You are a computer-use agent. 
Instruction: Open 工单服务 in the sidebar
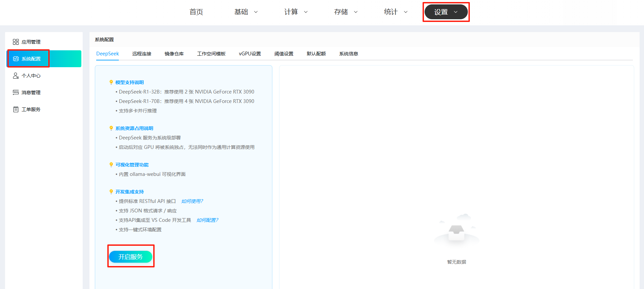pos(44,109)
